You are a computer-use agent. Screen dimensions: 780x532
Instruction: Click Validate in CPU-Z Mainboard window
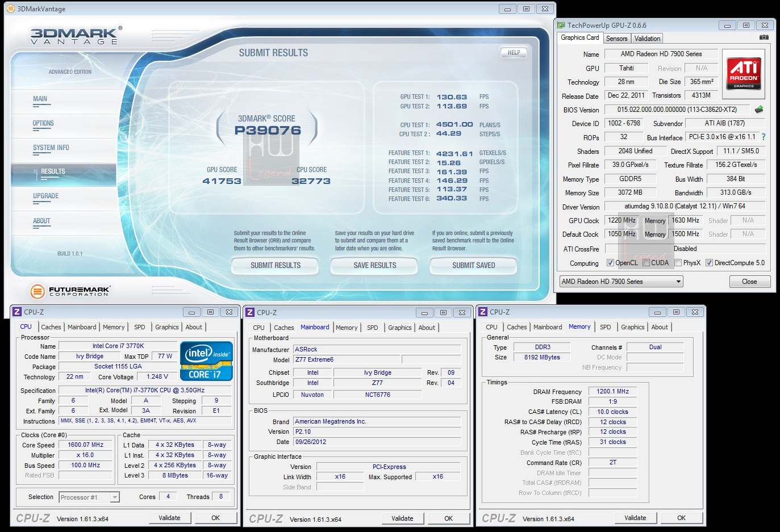(x=402, y=518)
